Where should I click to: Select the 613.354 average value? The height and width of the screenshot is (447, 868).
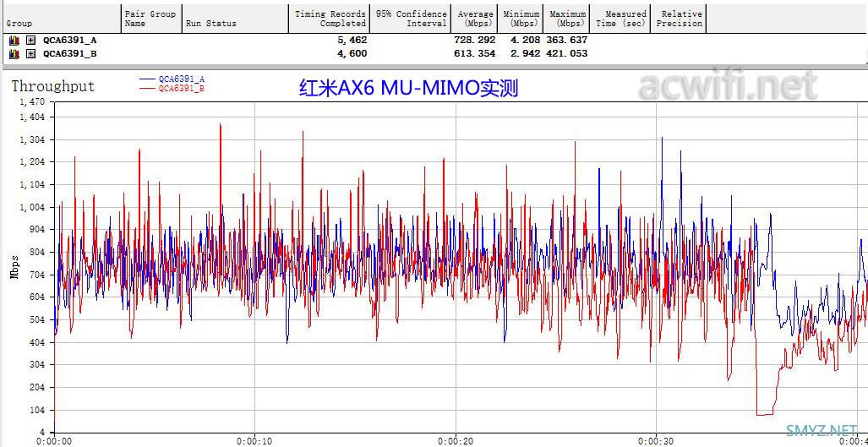(x=474, y=54)
